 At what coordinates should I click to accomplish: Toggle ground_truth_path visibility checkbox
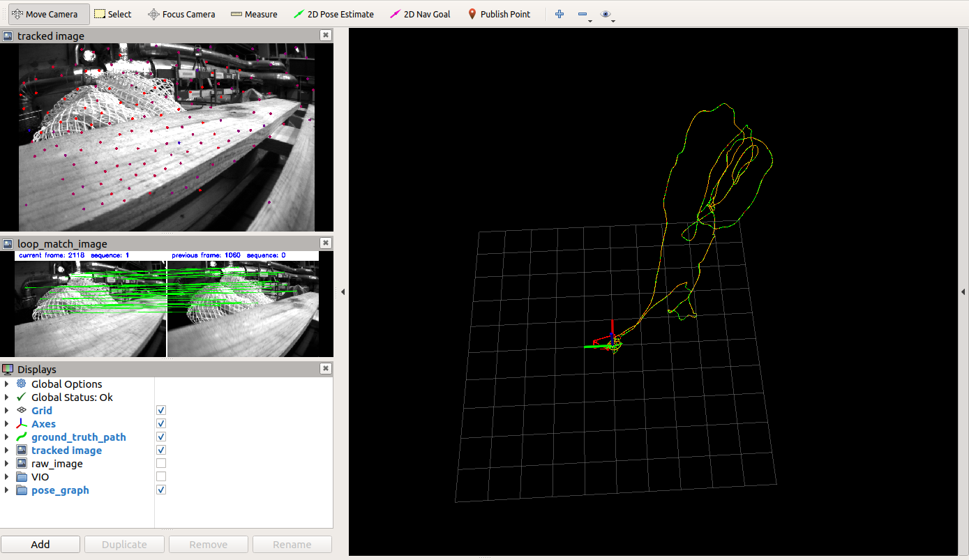[161, 437]
